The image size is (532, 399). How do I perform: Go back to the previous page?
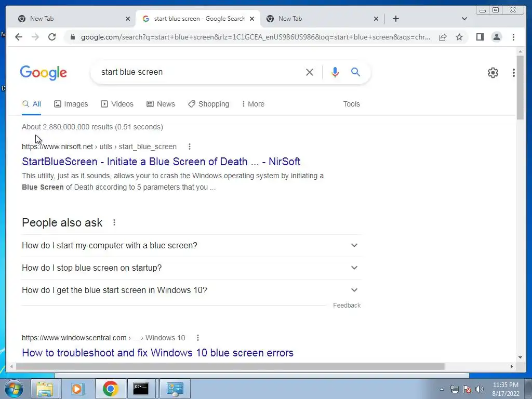[x=19, y=37]
